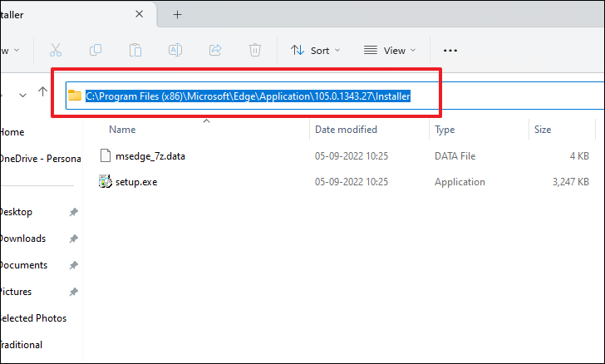Screen dimensions: 605x364
Task: Click the Application type cell
Action: pyautogui.click(x=460, y=182)
